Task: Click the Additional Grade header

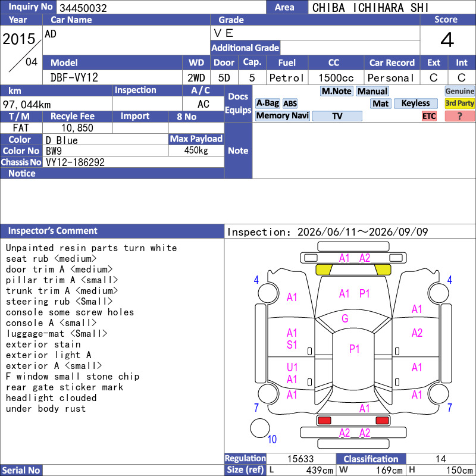Action: 245,48
